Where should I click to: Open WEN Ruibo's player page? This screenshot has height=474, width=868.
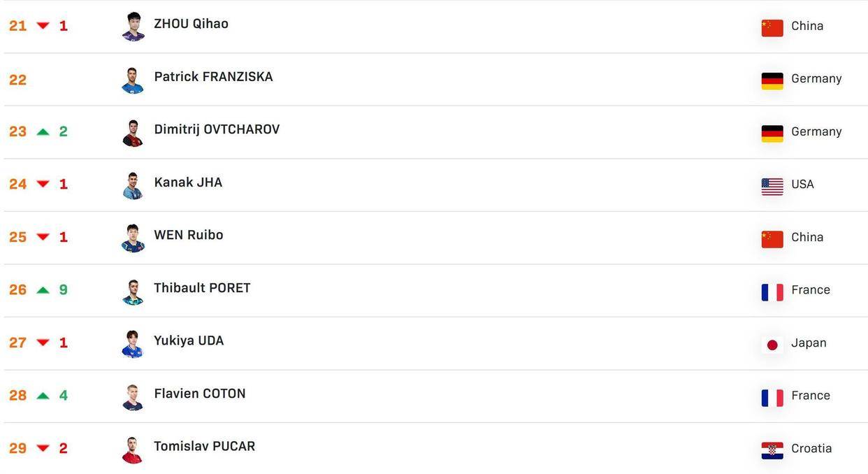click(189, 235)
